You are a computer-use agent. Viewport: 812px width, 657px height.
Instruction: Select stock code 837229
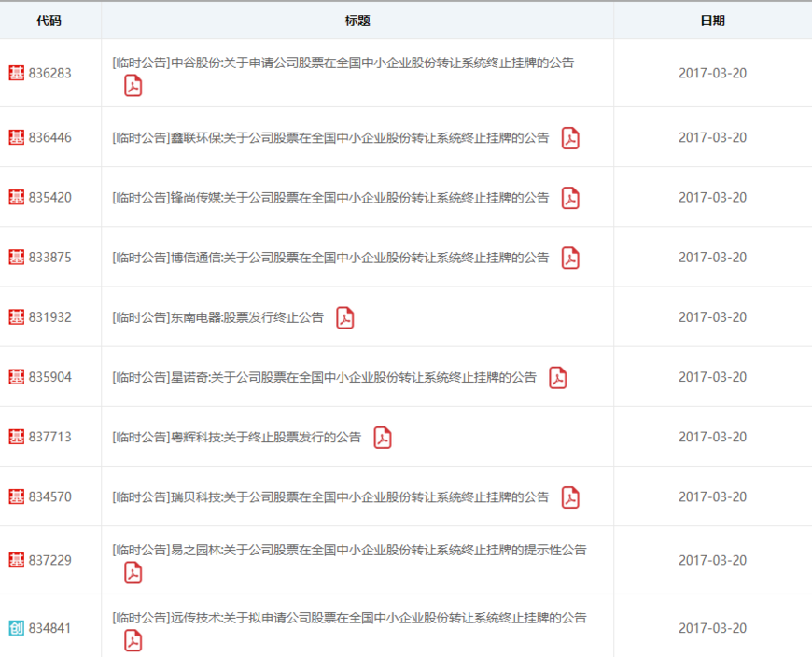(50, 560)
